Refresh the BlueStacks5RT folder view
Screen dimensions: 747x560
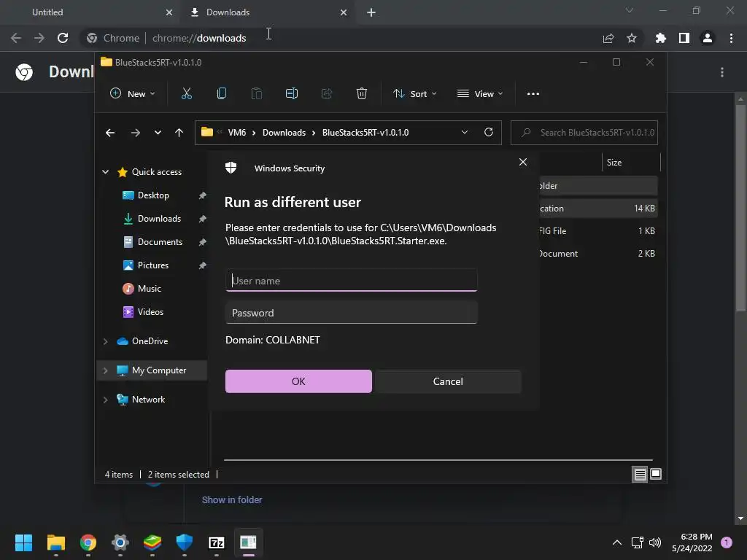tap(489, 133)
